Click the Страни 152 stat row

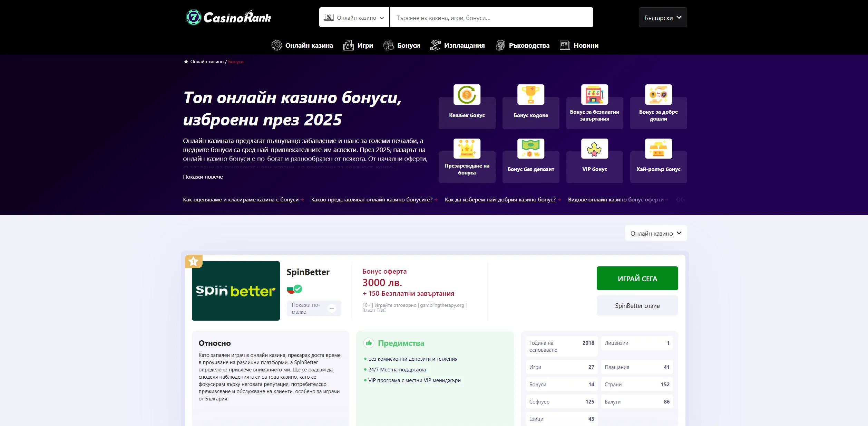pyautogui.click(x=637, y=385)
